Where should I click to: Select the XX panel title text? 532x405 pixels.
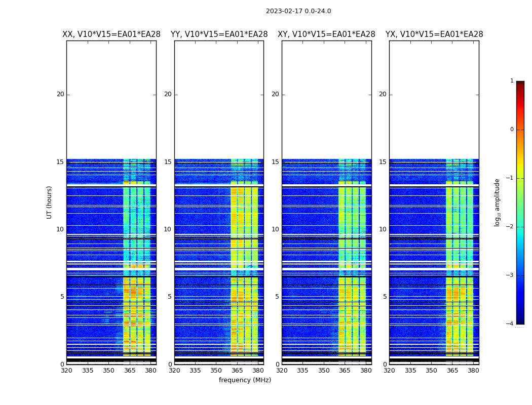coord(111,34)
